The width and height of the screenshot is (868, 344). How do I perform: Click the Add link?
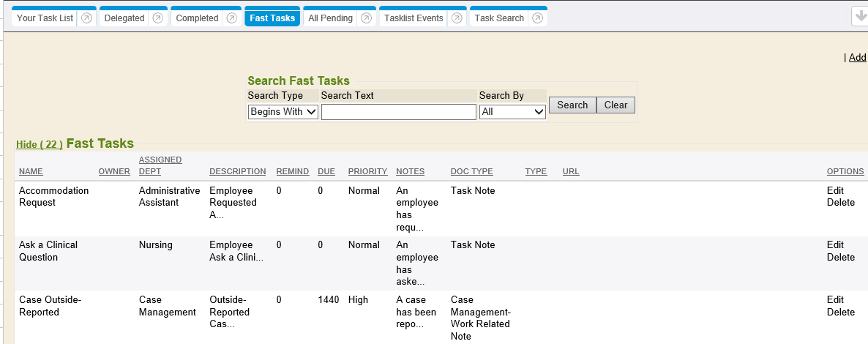click(x=857, y=58)
